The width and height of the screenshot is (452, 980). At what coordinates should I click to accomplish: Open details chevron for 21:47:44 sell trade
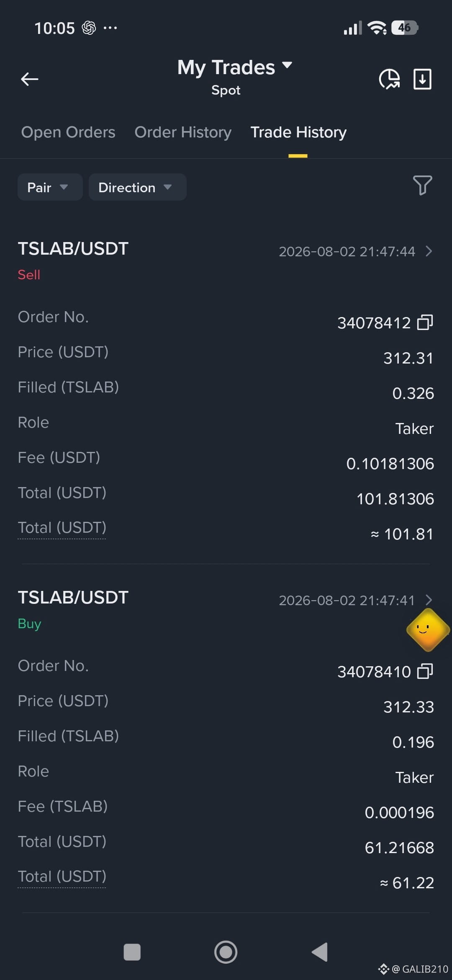coord(428,251)
